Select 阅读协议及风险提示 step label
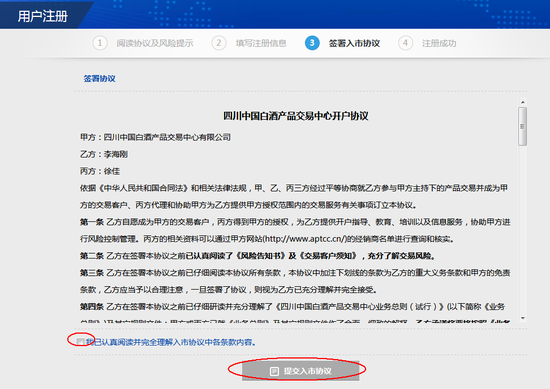This screenshot has width=550, height=389. pos(155,43)
